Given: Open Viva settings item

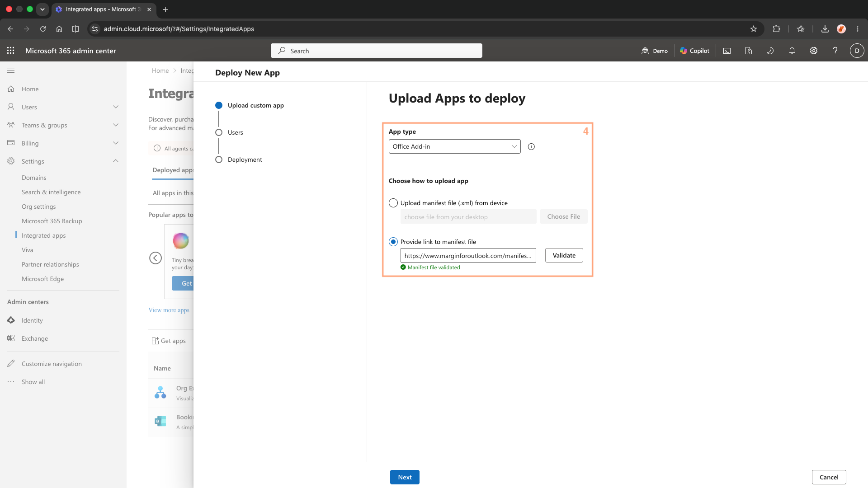Looking at the screenshot, I should (28, 250).
